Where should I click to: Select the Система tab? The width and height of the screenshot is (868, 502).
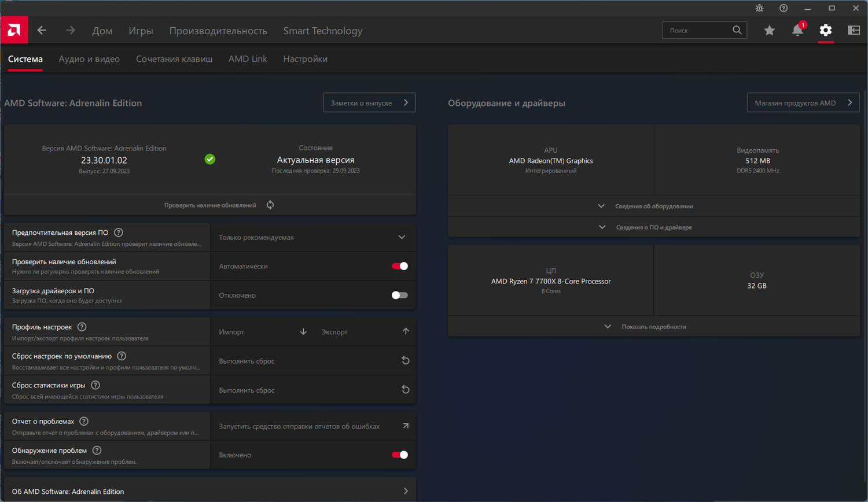coord(25,59)
